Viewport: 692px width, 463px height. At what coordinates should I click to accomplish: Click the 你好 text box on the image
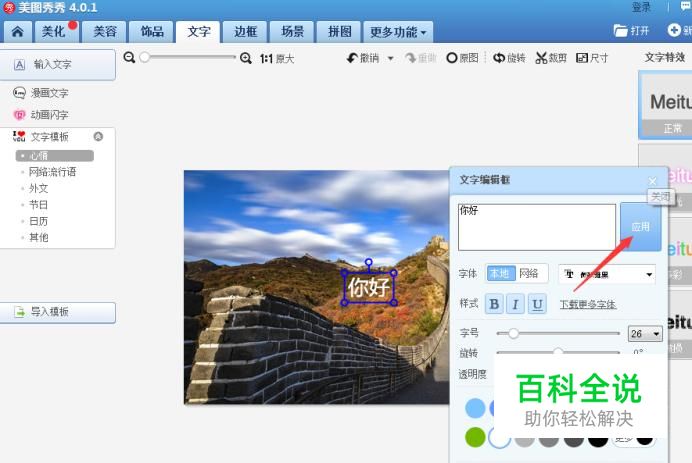369,288
